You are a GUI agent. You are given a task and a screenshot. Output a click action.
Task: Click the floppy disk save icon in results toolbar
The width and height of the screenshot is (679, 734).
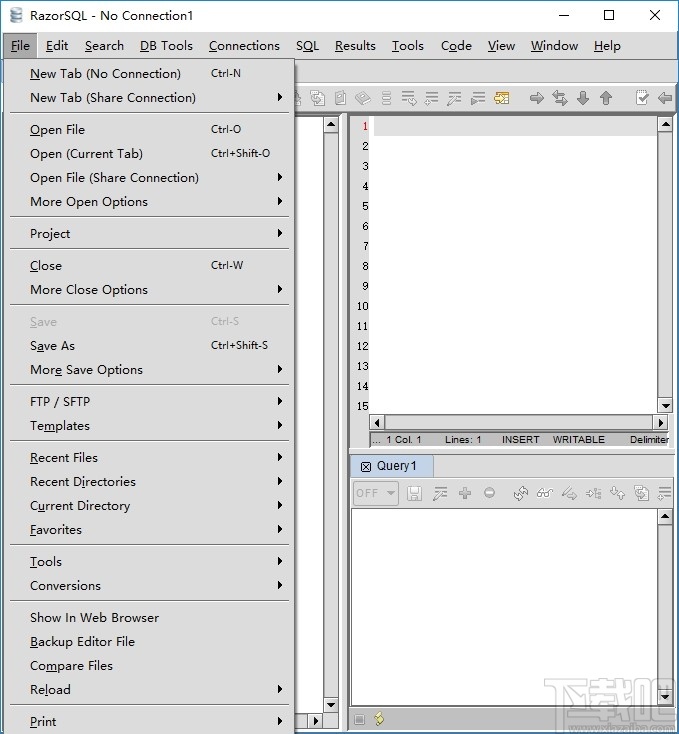pyautogui.click(x=414, y=493)
